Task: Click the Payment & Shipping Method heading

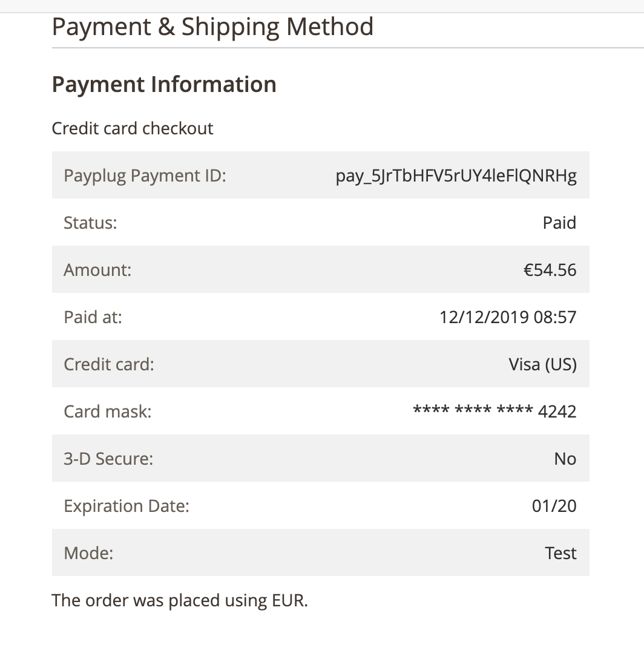Action: pyautogui.click(x=212, y=27)
